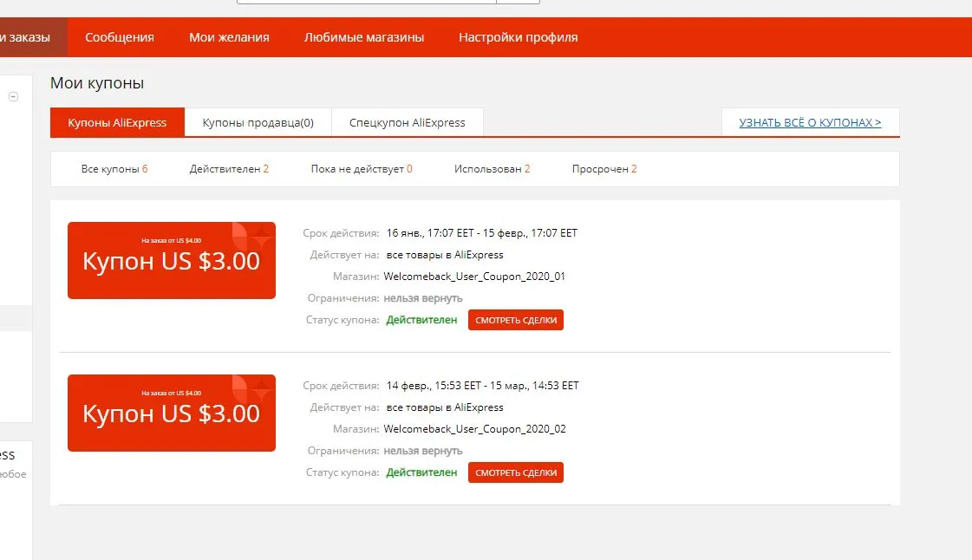Click СМОТРЕТЬ СДЕЛКИ for Coupon_2020_02
This screenshot has width=972, height=560.
(516, 472)
